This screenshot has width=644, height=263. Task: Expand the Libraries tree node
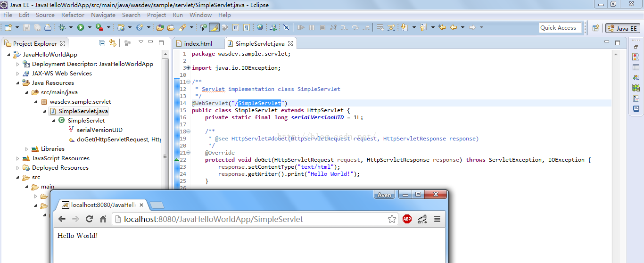pyautogui.click(x=27, y=148)
